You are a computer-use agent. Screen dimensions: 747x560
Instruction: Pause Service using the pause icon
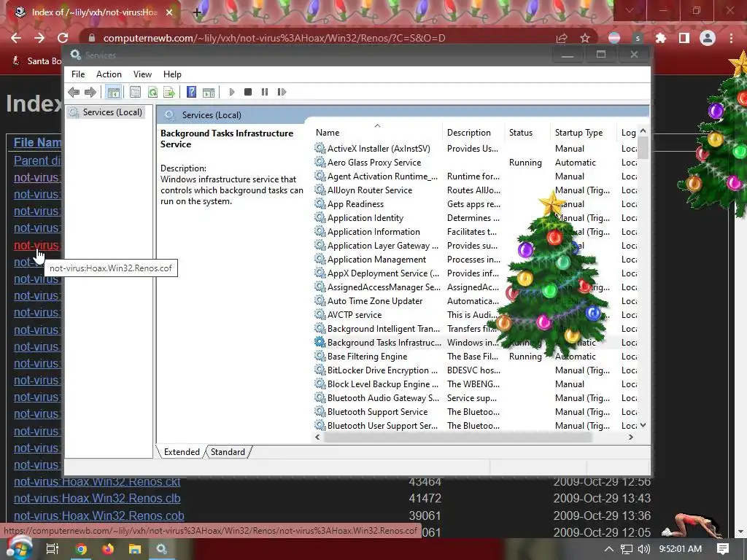click(x=265, y=92)
